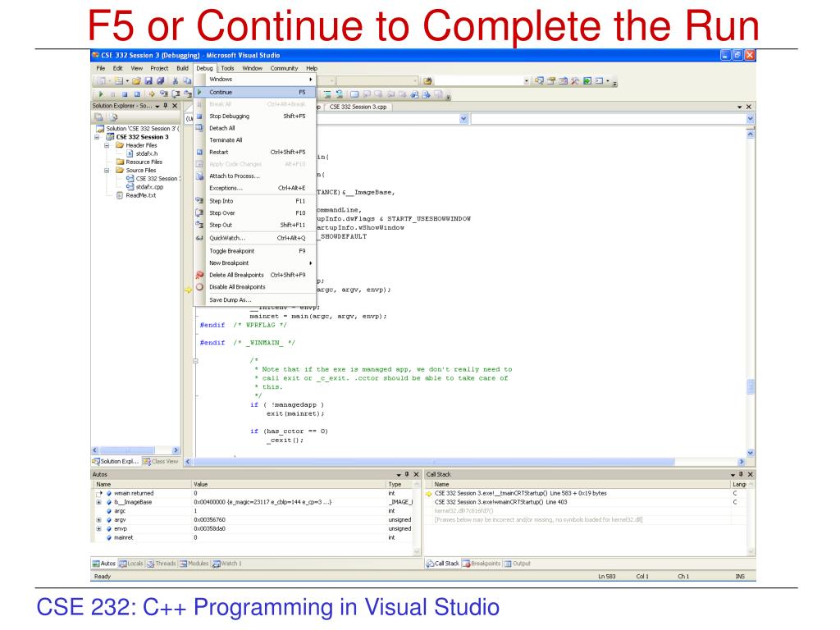Image resolution: width=840 pixels, height=630 pixels.
Task: Switch to the Threads tab
Action: click(x=162, y=564)
